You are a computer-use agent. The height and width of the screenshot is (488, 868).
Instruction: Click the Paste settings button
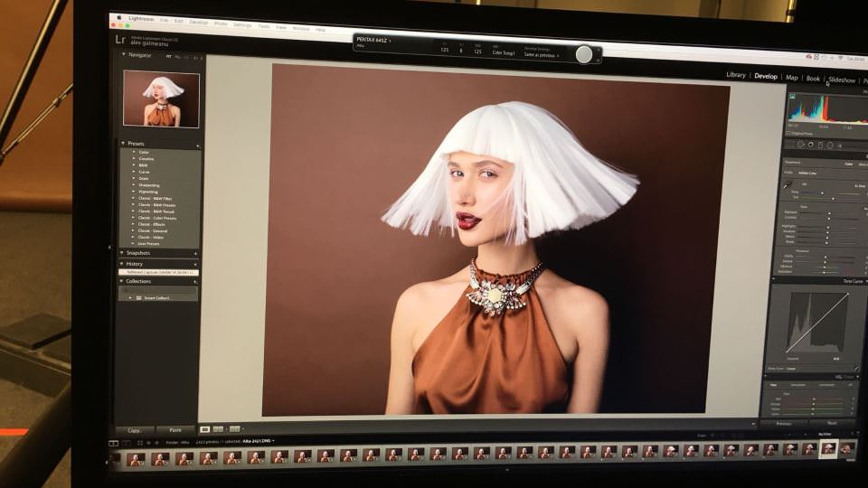[175, 430]
